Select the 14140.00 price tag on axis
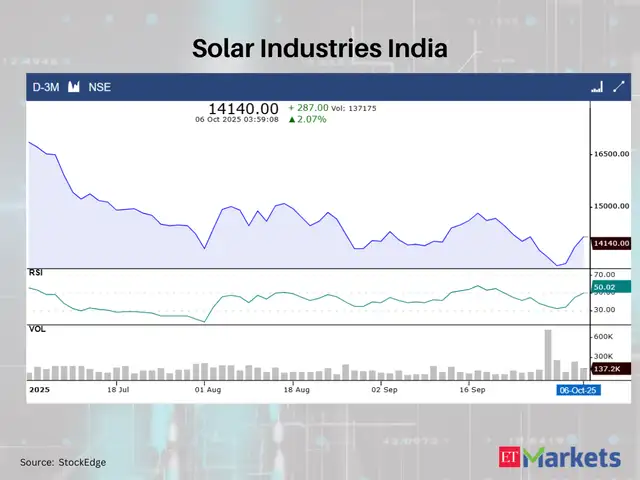 tap(610, 243)
